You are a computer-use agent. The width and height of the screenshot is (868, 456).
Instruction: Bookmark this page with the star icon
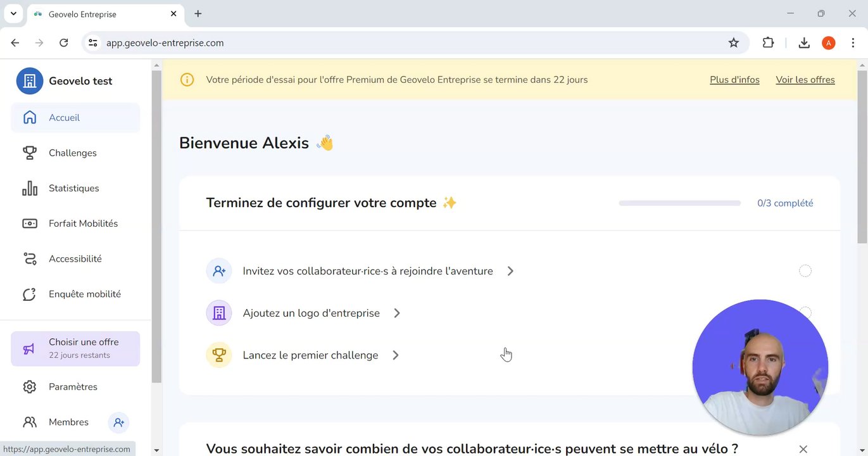(x=734, y=43)
